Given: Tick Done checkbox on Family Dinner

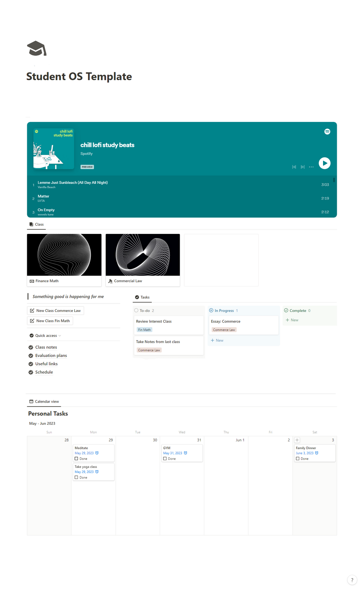Looking at the screenshot, I should coord(298,459).
